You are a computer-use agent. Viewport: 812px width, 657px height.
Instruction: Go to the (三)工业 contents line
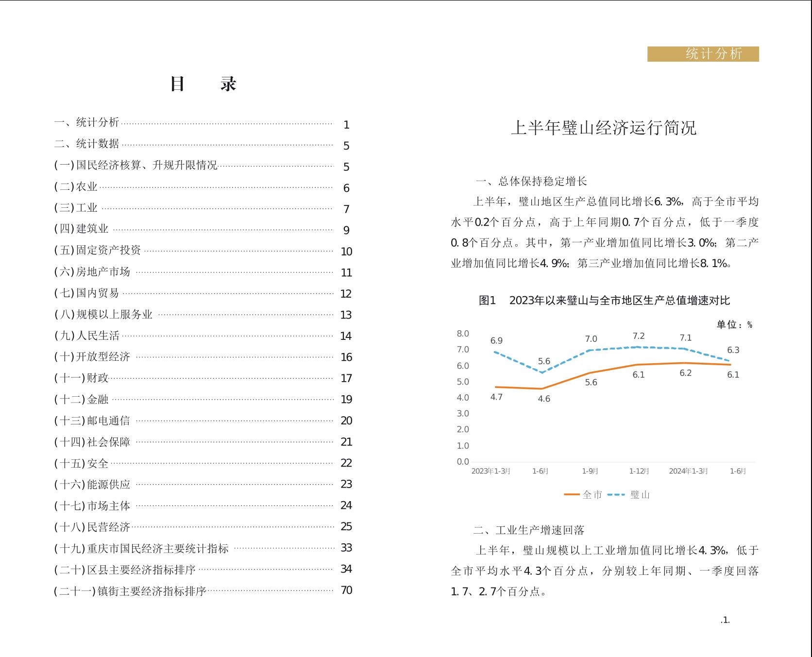pyautogui.click(x=202, y=208)
